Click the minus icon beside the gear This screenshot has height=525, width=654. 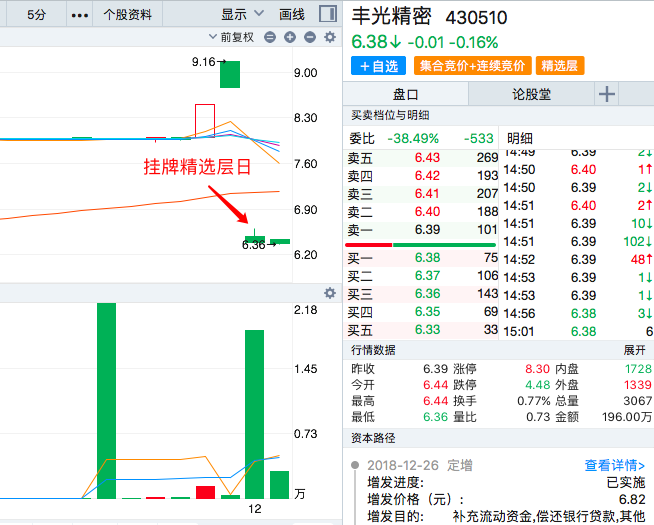[310, 37]
